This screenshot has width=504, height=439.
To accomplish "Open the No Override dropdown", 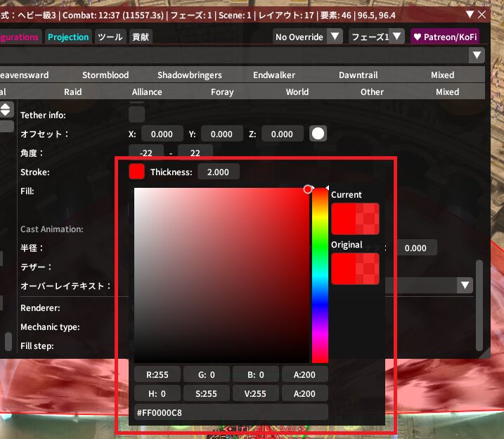I will pos(307,37).
